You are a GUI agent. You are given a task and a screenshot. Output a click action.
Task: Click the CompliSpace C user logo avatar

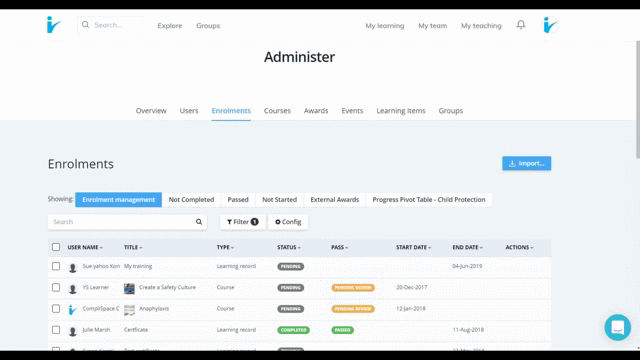point(73,310)
